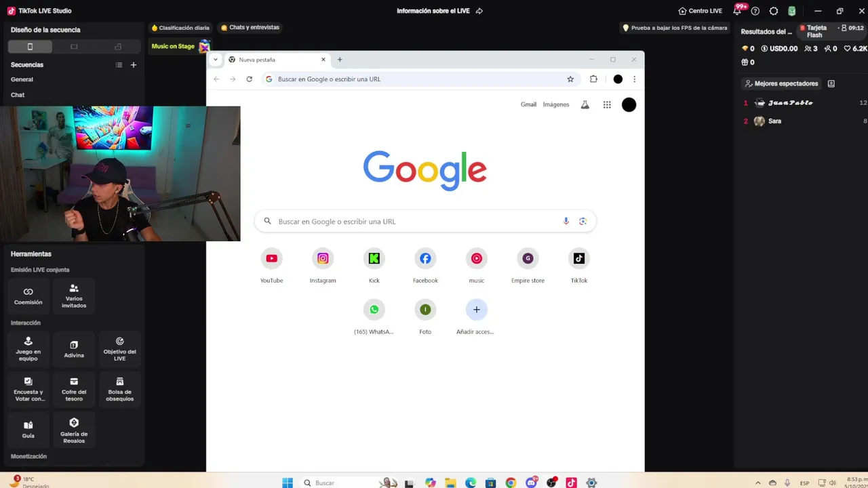This screenshot has height=488, width=868.
Task: Select the landscape layout icon
Action: click(x=74, y=47)
